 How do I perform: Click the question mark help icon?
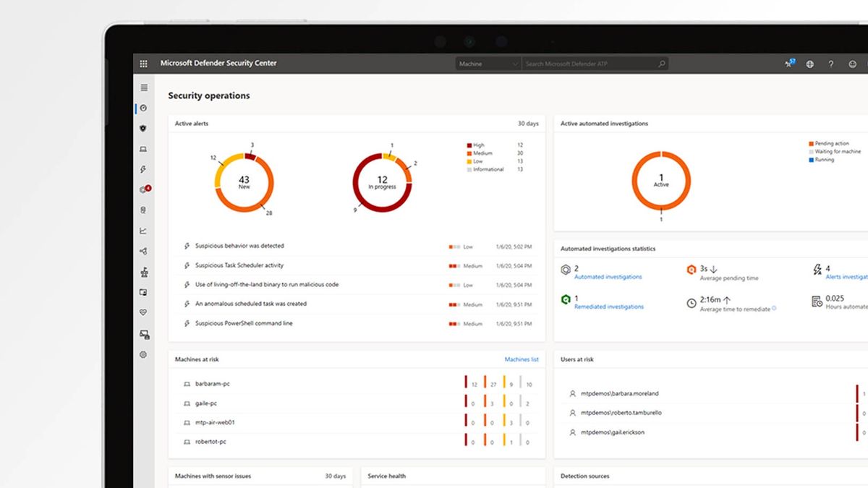(831, 64)
